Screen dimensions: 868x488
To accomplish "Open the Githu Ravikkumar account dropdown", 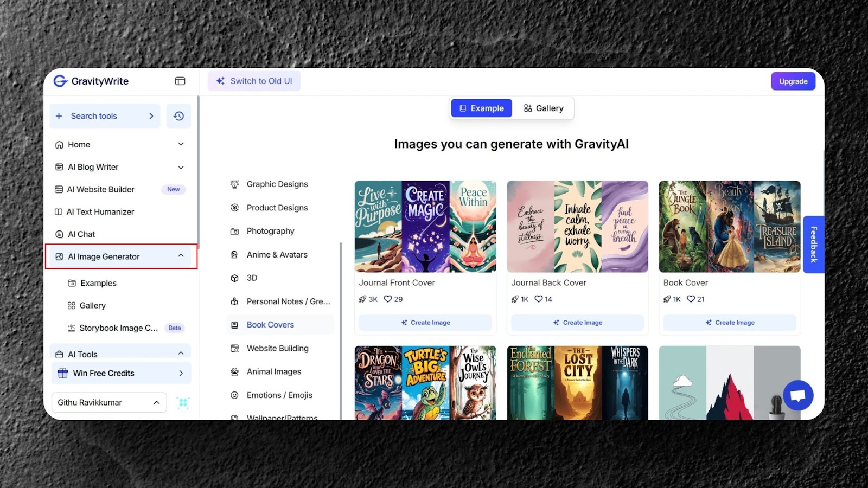I will 109,403.
